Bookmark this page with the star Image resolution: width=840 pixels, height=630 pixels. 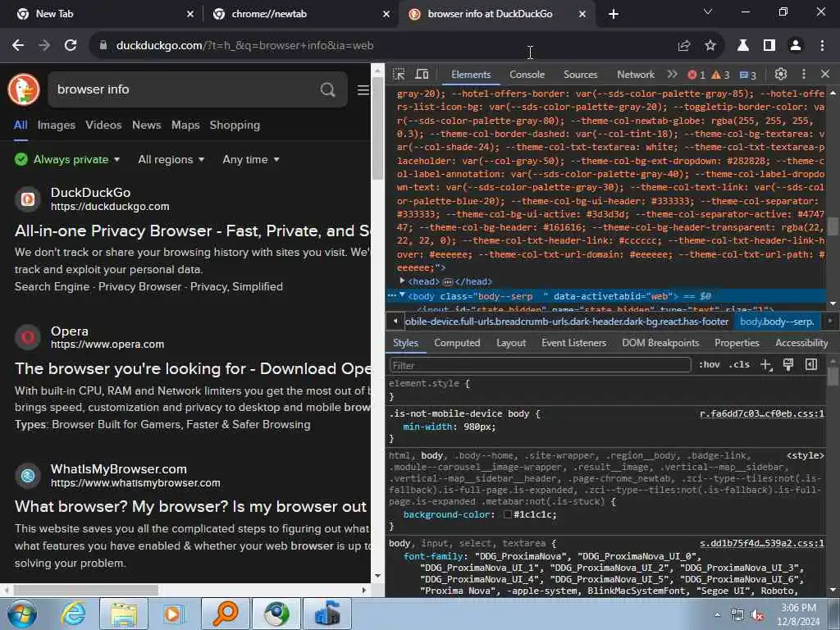(710, 46)
